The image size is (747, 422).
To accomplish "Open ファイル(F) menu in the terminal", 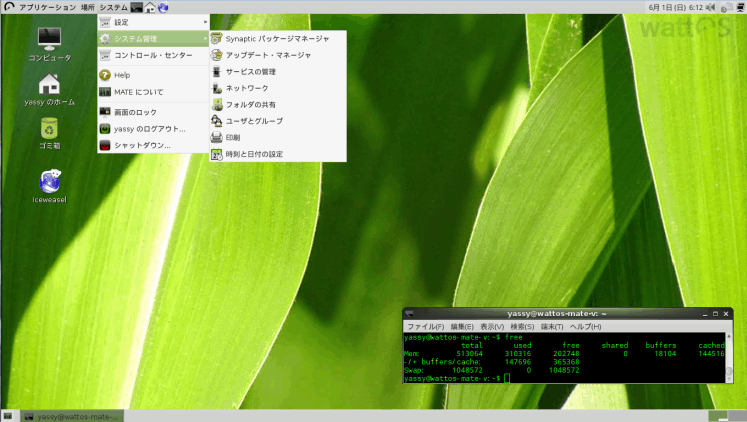I will click(x=425, y=327).
